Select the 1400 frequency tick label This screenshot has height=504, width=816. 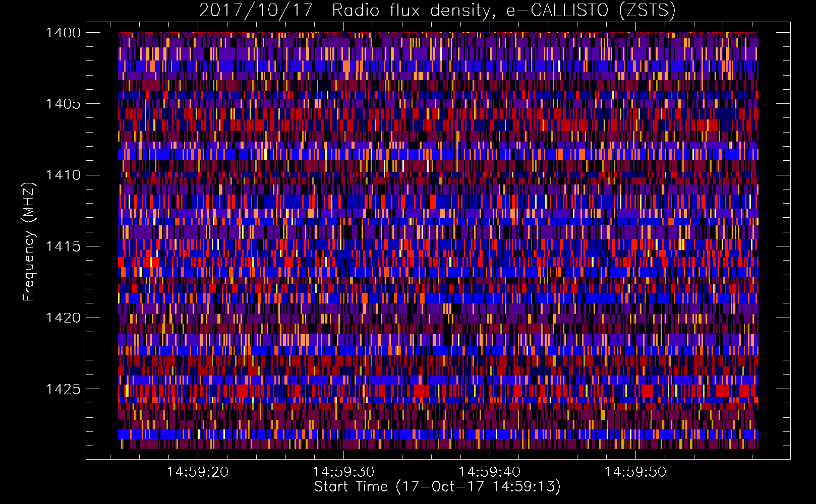[63, 33]
